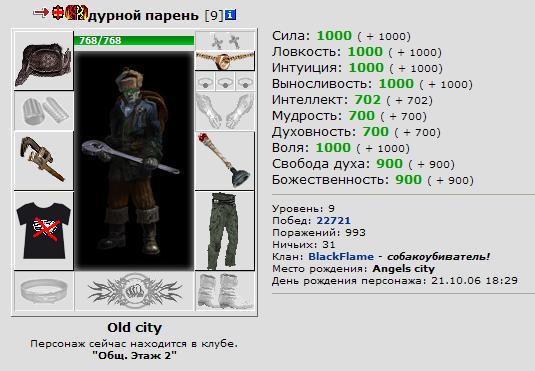Click the empty gloves slot

225,111
